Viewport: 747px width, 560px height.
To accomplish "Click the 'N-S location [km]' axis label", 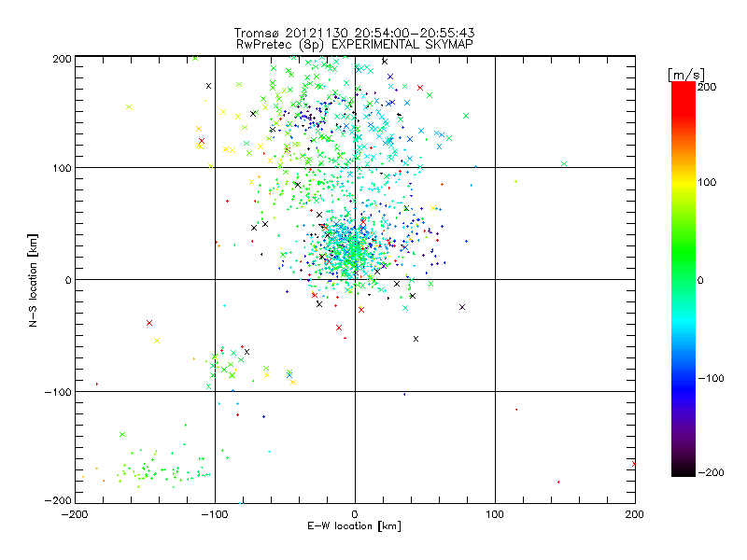I will click(x=33, y=280).
